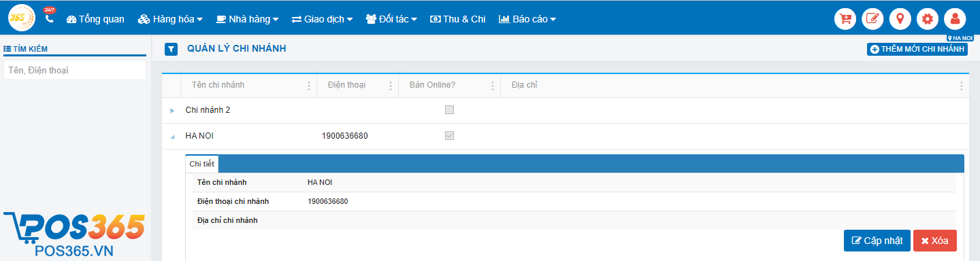Open the edit note icon in header

coord(872,19)
